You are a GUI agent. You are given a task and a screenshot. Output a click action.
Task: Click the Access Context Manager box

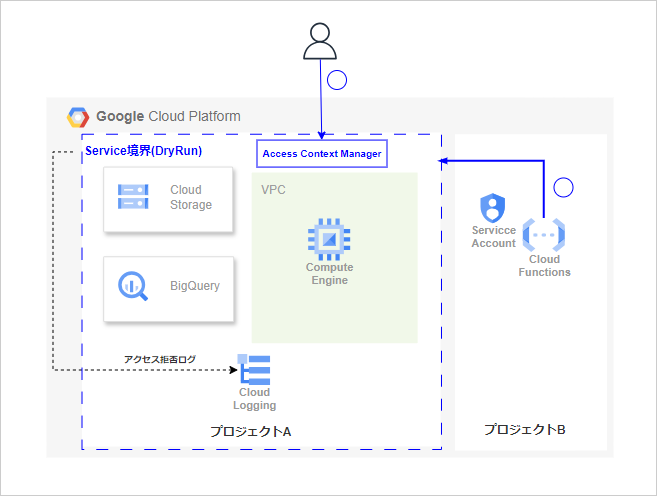(x=322, y=154)
